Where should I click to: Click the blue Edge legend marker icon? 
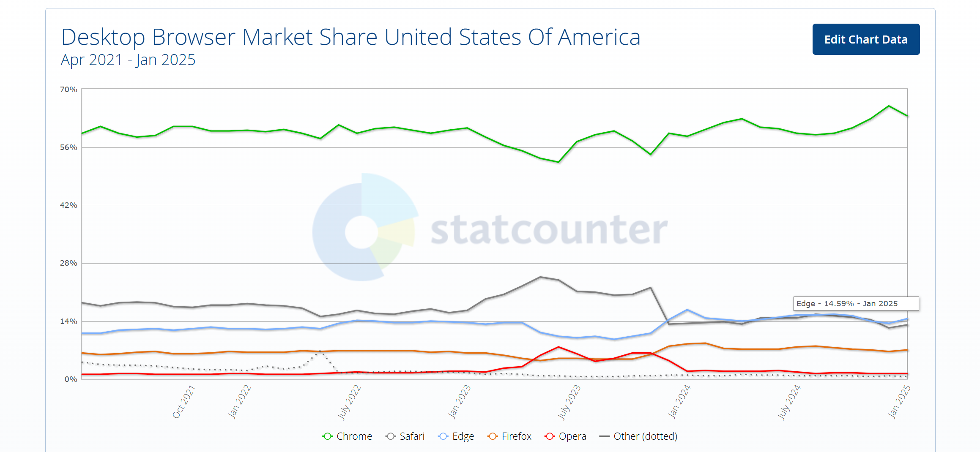point(443,436)
